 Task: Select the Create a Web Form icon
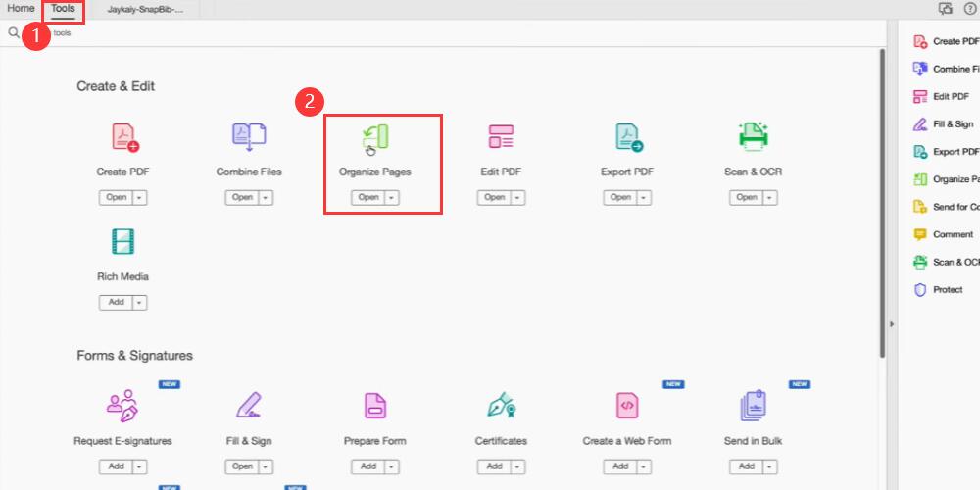627,406
